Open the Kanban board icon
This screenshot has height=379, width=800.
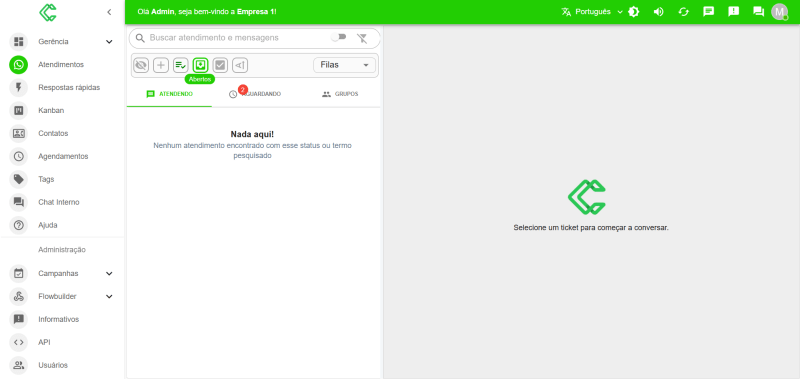pyautogui.click(x=19, y=110)
